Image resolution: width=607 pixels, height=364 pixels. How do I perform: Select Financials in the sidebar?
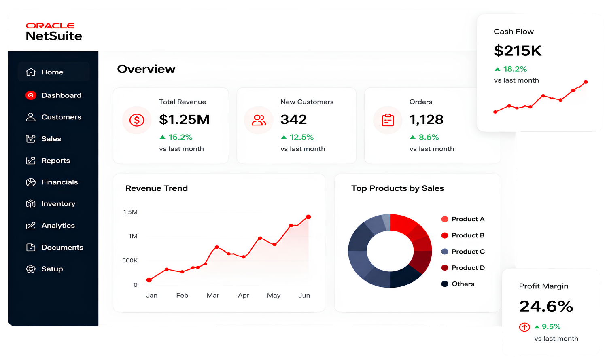54,182
